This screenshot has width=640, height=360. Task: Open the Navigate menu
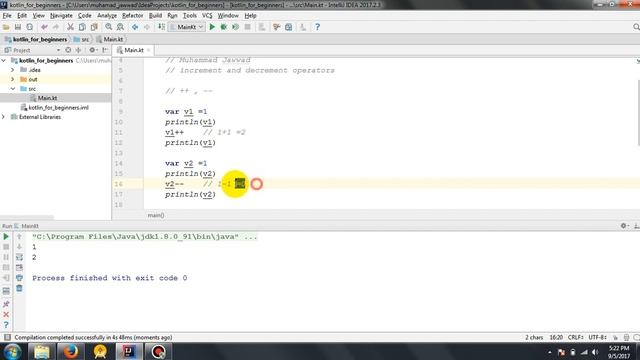point(61,16)
